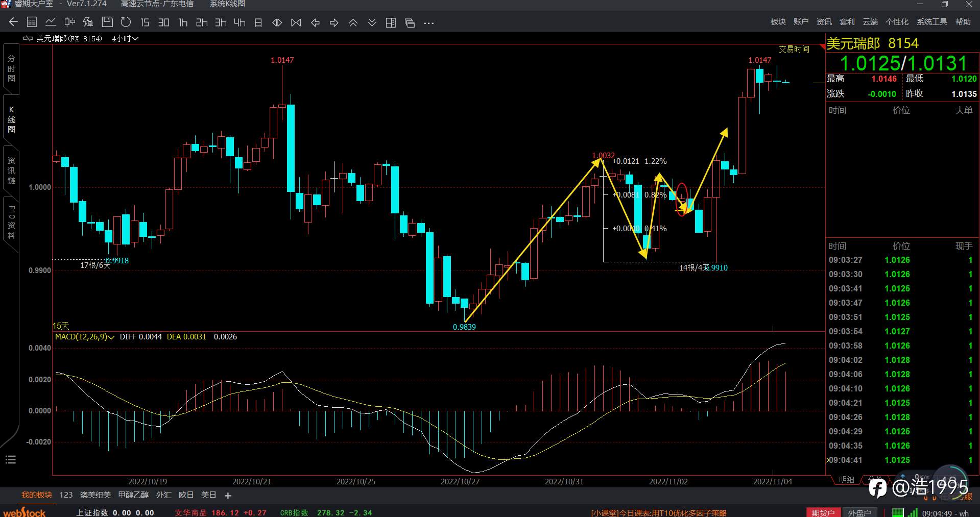
Task: Switch to the K线图 side tab
Action: [11, 119]
